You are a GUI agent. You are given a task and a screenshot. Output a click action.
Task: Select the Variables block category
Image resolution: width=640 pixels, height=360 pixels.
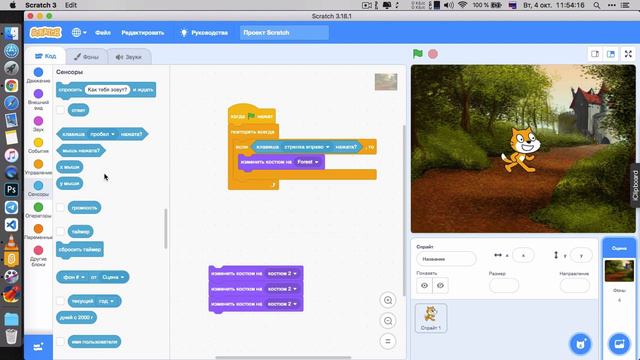[38, 232]
